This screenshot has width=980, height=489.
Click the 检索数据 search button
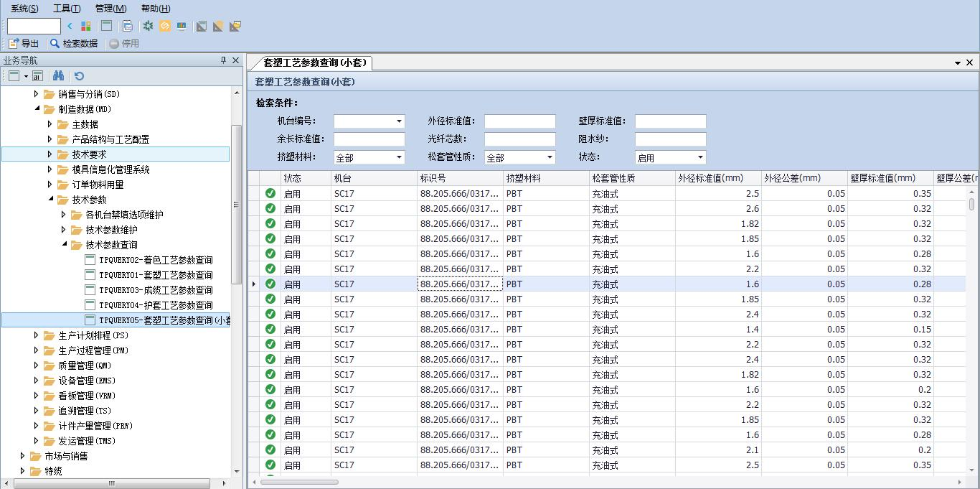[x=74, y=44]
